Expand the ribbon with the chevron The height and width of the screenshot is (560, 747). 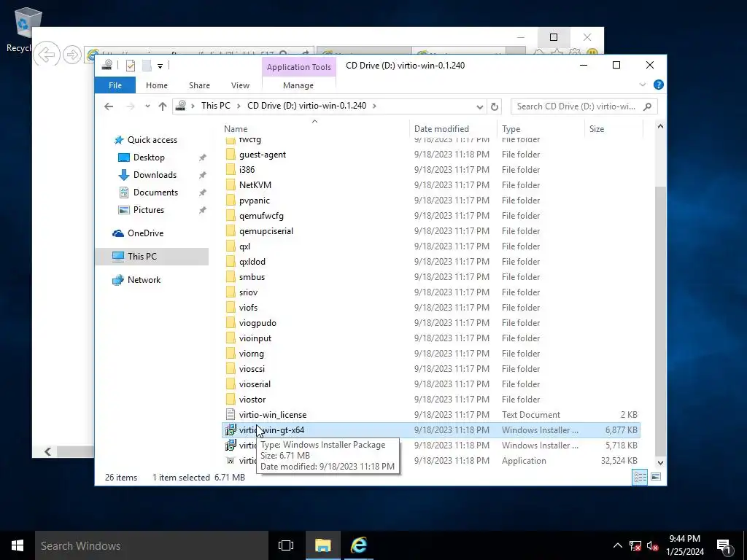[x=642, y=85]
